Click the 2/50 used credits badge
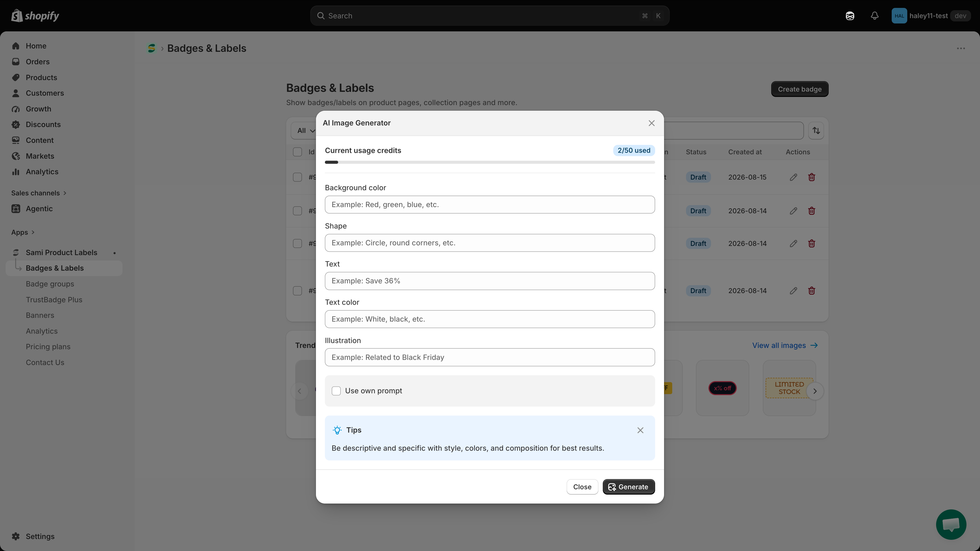Viewport: 980px width, 551px height. (x=634, y=150)
